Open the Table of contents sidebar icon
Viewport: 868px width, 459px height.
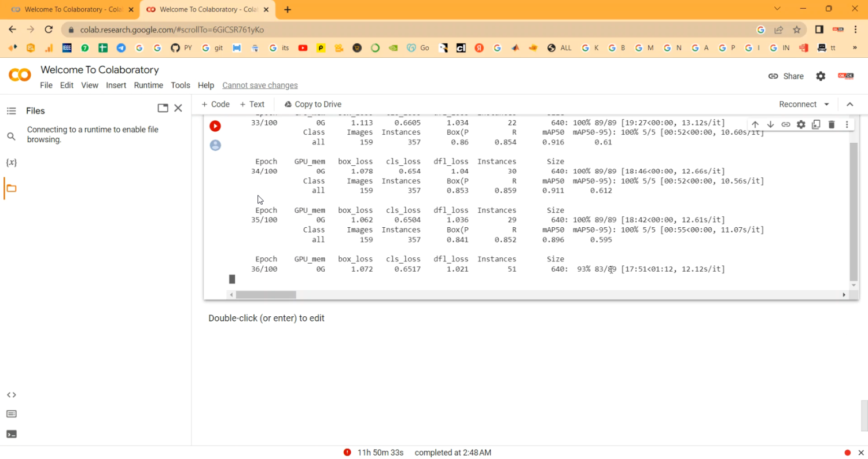pyautogui.click(x=11, y=111)
